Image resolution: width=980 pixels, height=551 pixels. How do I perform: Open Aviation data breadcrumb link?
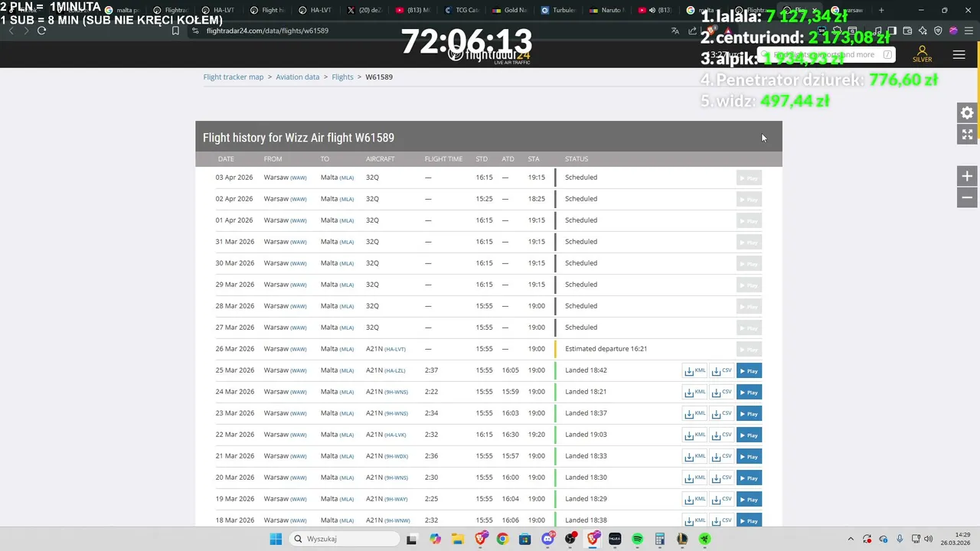coord(298,77)
